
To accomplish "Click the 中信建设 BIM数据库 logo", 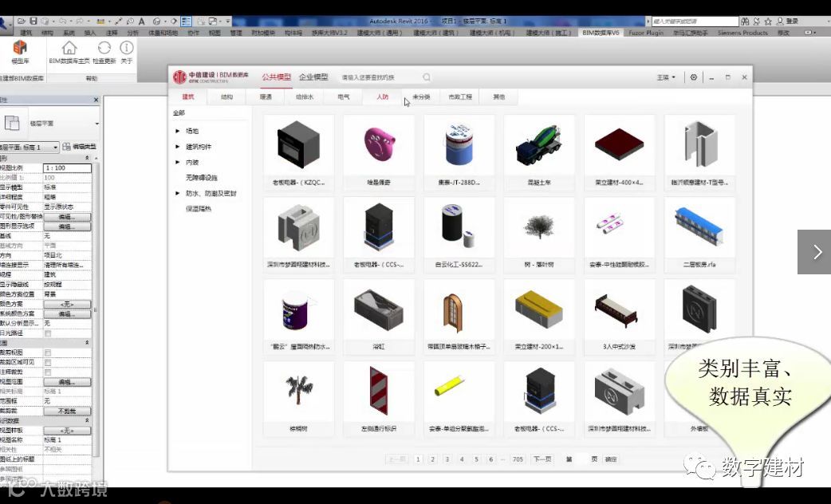I will point(211,77).
